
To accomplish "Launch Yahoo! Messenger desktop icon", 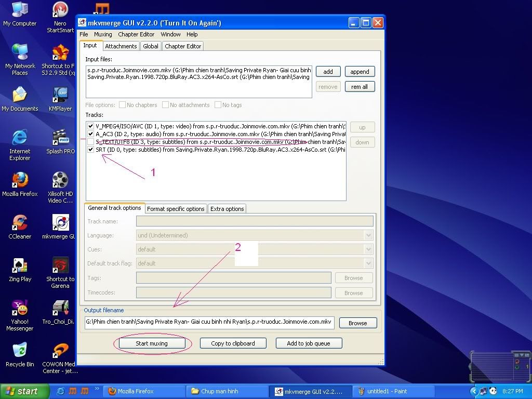I will point(20,315).
